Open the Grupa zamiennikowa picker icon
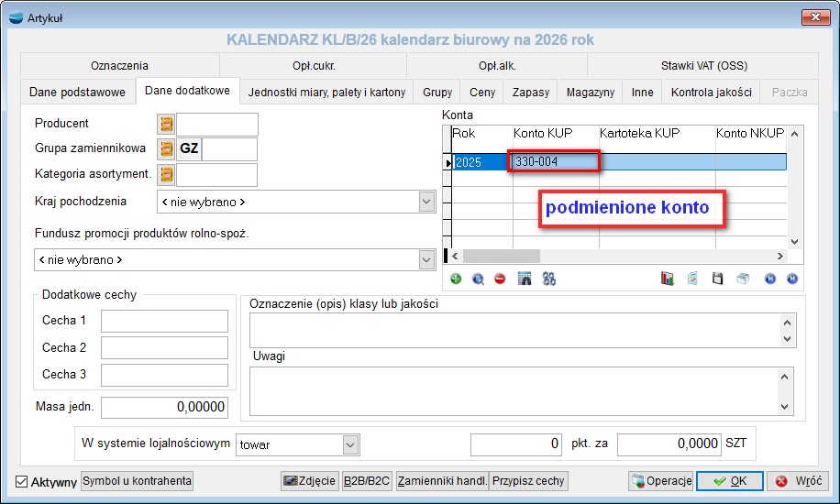Image resolution: width=840 pixels, height=504 pixels. coord(166,148)
